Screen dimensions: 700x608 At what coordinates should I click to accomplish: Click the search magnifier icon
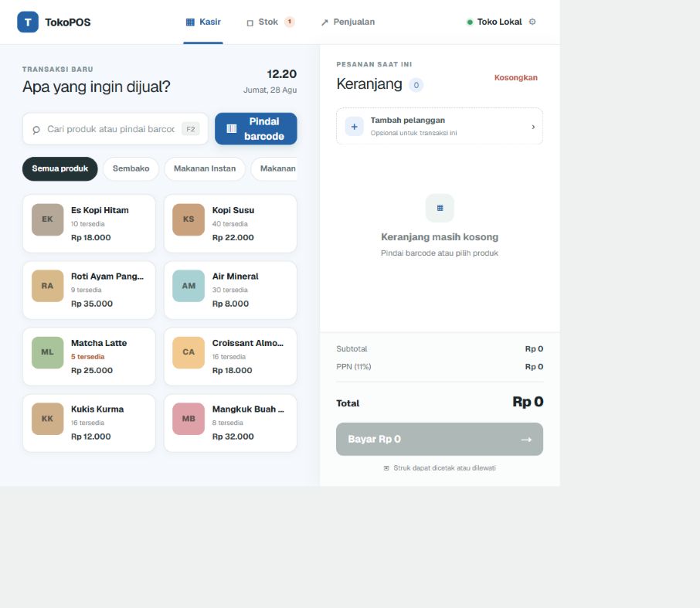click(x=36, y=130)
